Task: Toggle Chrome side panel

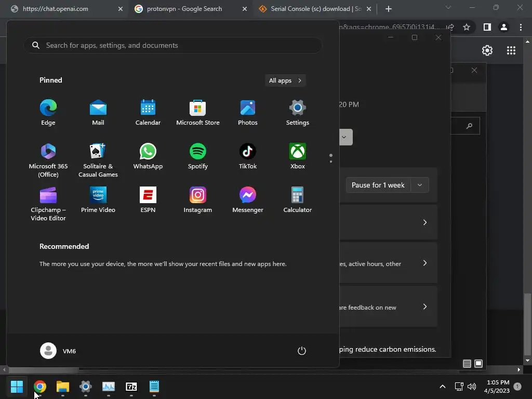Action: click(487, 27)
